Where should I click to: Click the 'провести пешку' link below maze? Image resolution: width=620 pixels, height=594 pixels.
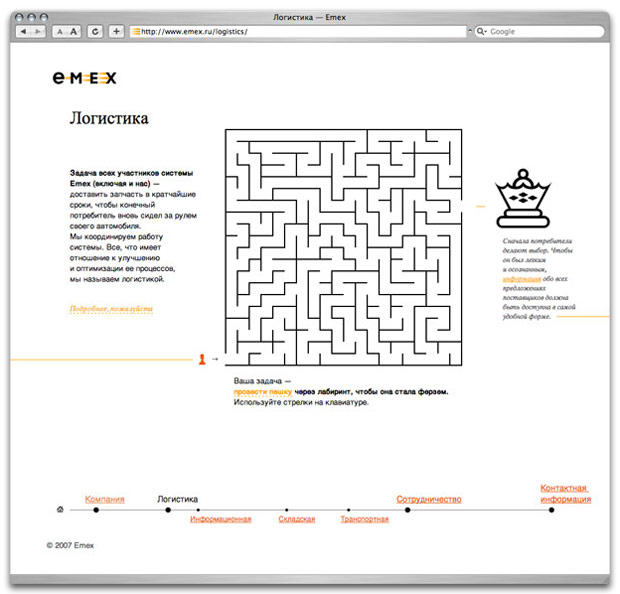point(262,392)
